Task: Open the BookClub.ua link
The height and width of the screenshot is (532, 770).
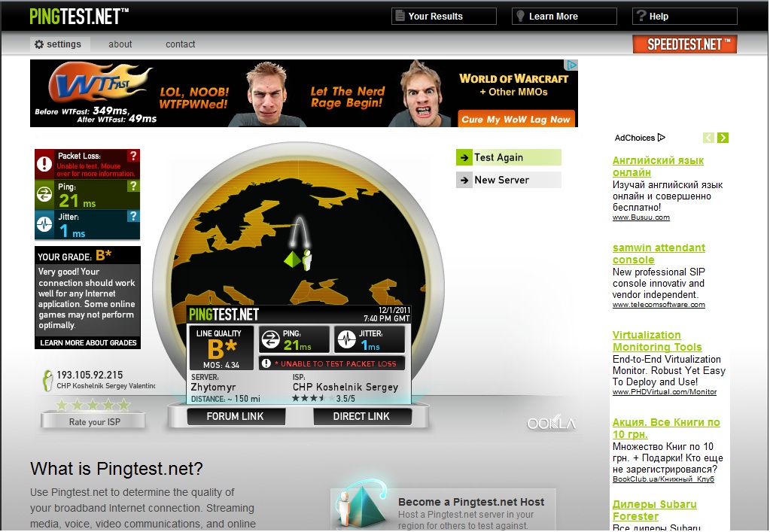Action: (x=663, y=479)
